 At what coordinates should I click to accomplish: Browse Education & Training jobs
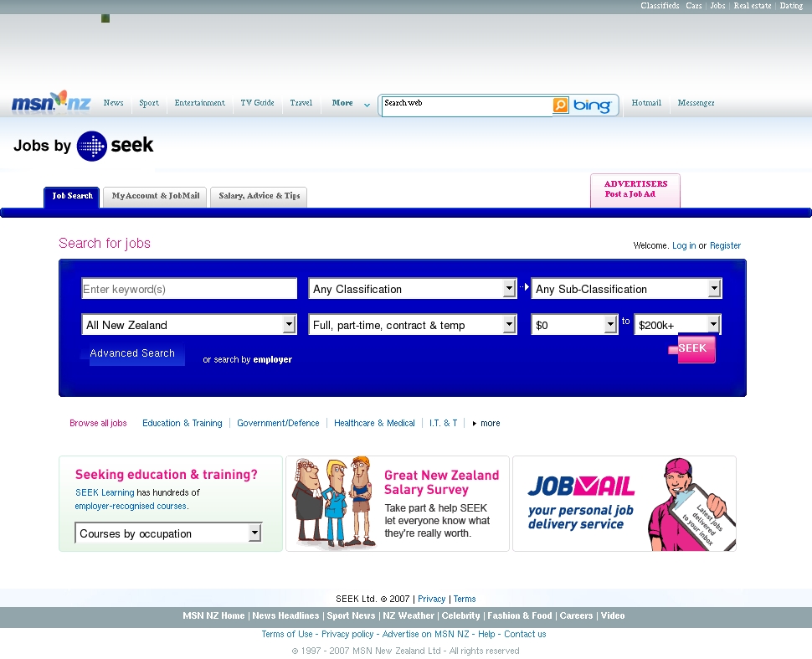point(182,423)
